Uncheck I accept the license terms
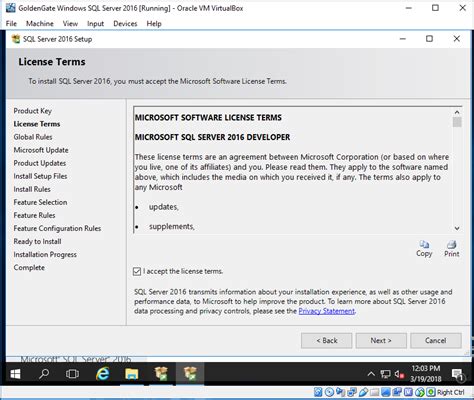 (137, 271)
